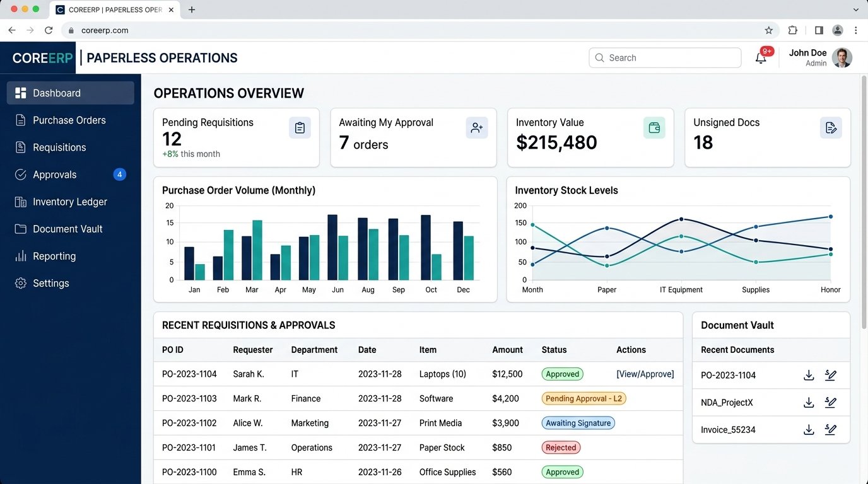The height and width of the screenshot is (484, 868).
Task: Click the search magnifier icon
Action: pos(599,58)
